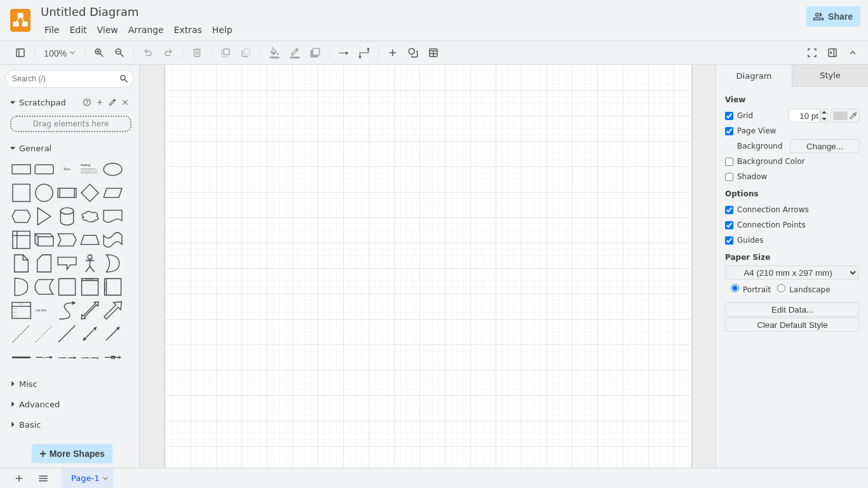Collapse the toolbar with the up chevron
Image resolution: width=868 pixels, height=488 pixels.
click(x=853, y=53)
